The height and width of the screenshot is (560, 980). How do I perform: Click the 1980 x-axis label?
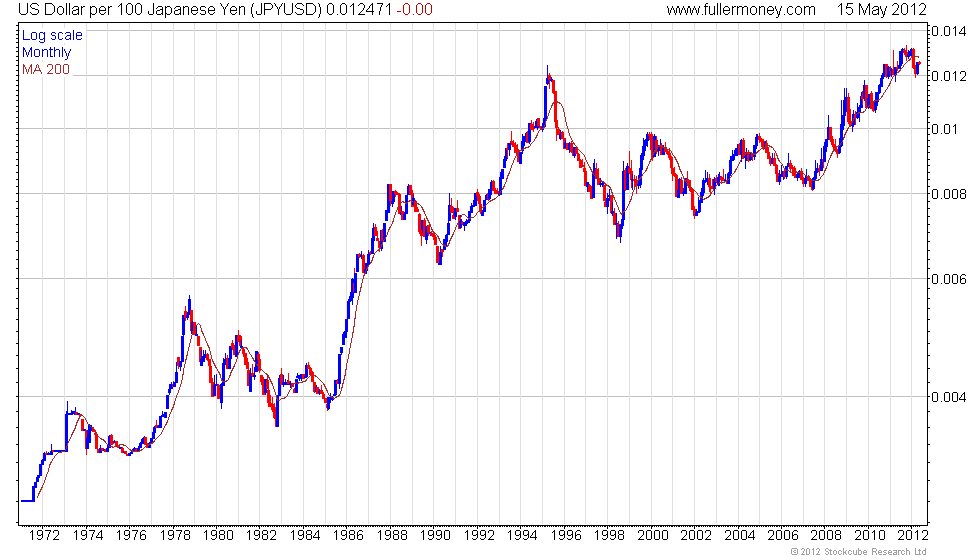[x=218, y=536]
